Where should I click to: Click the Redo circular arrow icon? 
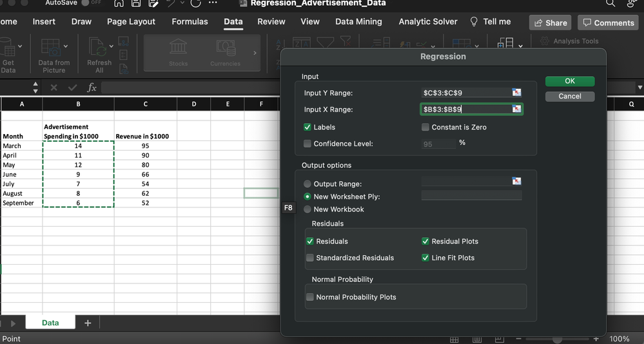pos(196,3)
